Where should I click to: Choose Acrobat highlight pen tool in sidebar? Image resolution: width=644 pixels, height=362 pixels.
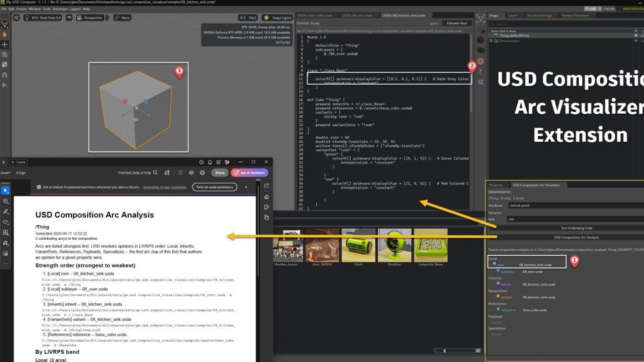point(5,212)
